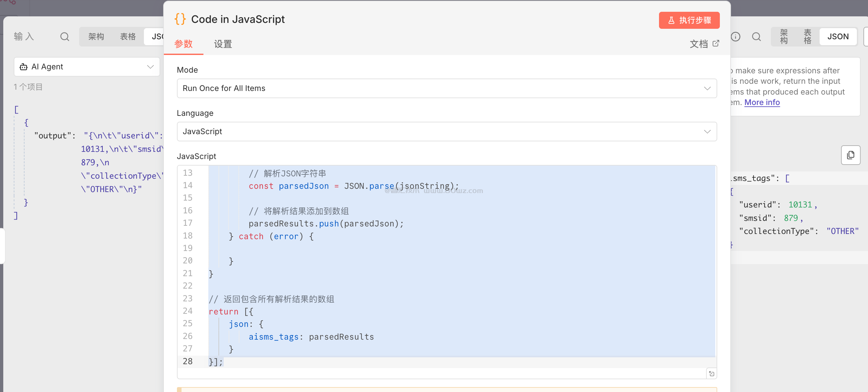Click the search icon in output panel
Image resolution: width=868 pixels, height=392 pixels.
tap(756, 36)
